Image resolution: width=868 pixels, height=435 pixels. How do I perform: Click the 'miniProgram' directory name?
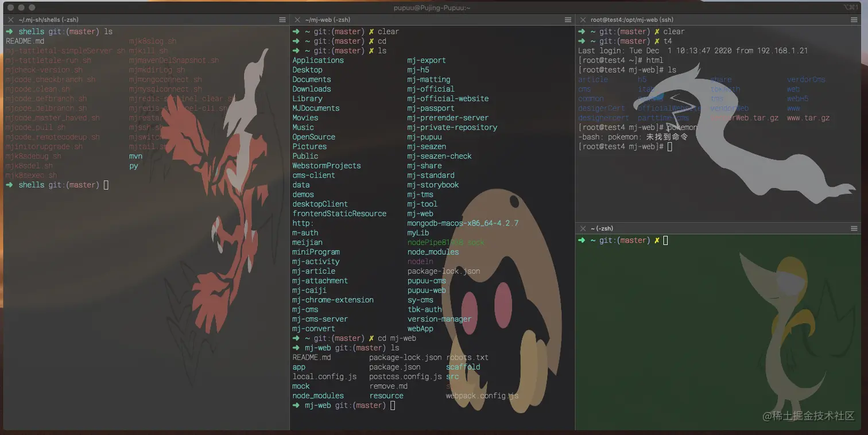pyautogui.click(x=316, y=252)
